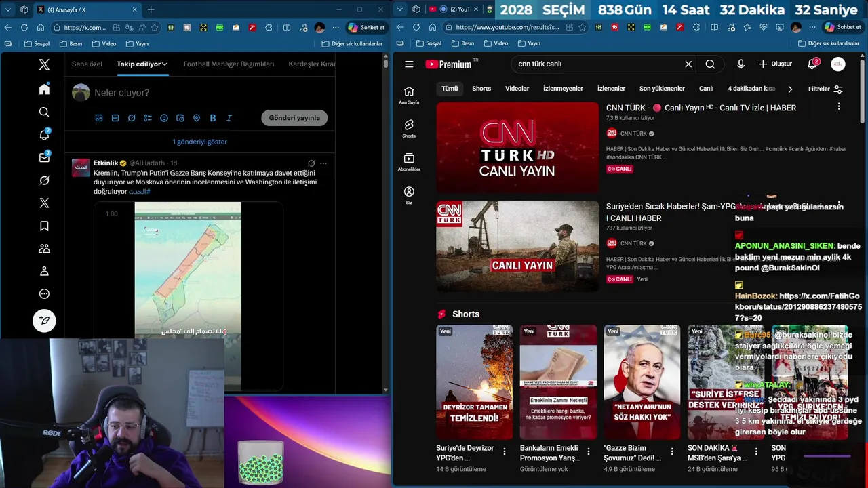Open X bookmarks icon in sidebar
The height and width of the screenshot is (488, 868).
44,226
